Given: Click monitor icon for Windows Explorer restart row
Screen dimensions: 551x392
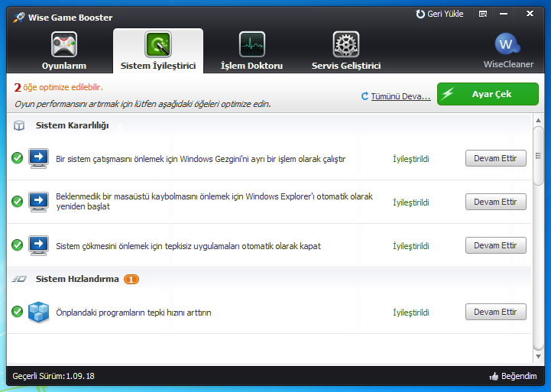Looking at the screenshot, I should click(x=38, y=202).
